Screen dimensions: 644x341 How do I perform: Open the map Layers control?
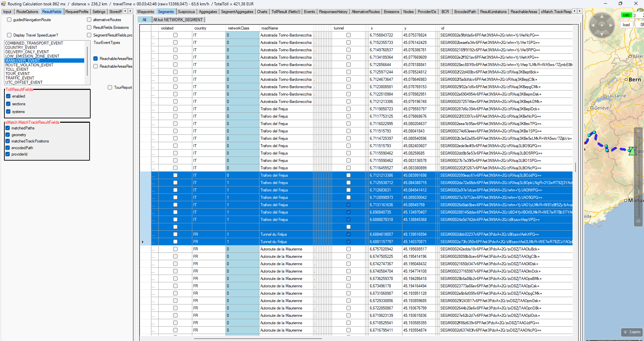pyautogui.click(x=632, y=332)
